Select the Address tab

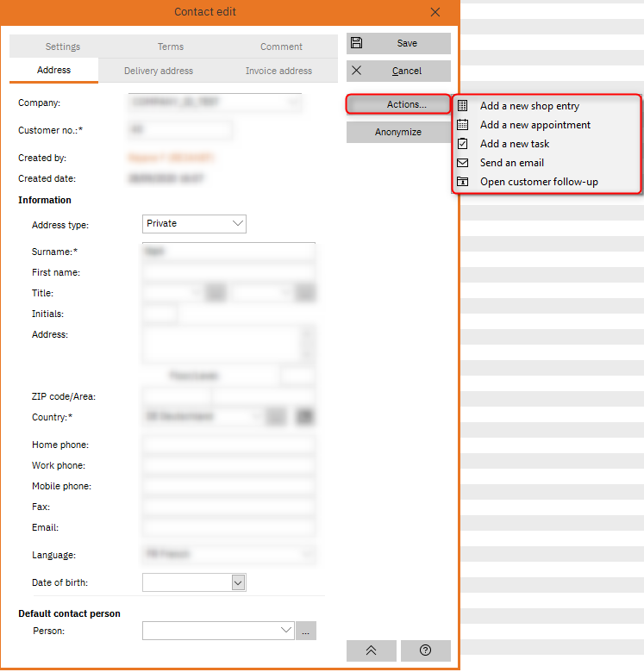[x=53, y=70]
